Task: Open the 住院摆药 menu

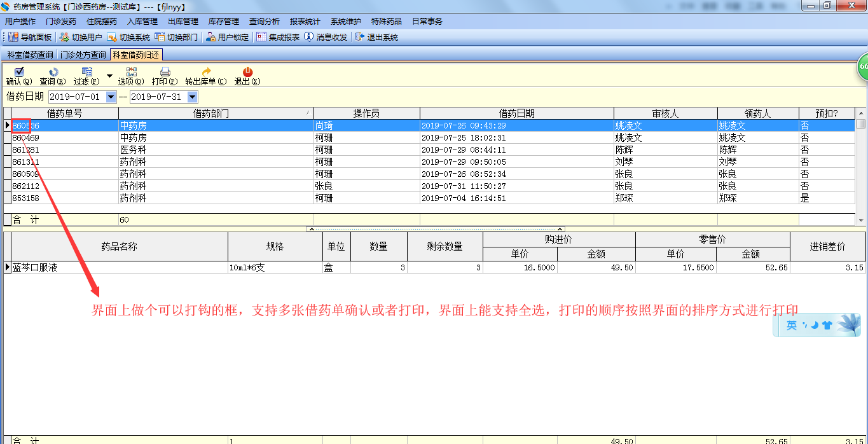Action: point(102,21)
